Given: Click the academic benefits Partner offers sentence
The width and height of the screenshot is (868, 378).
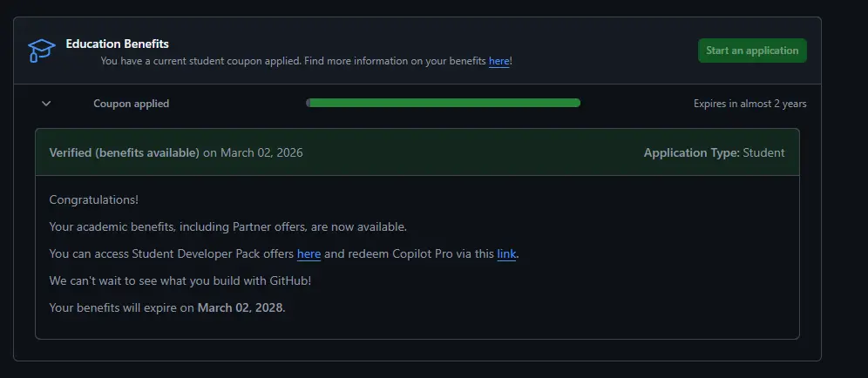Looking at the screenshot, I should (228, 227).
